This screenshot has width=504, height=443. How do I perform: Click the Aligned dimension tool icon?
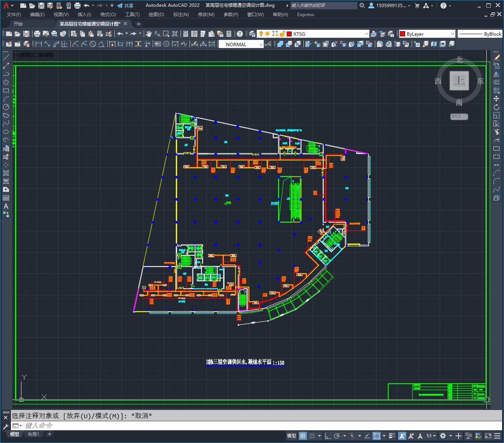[x=47, y=44]
